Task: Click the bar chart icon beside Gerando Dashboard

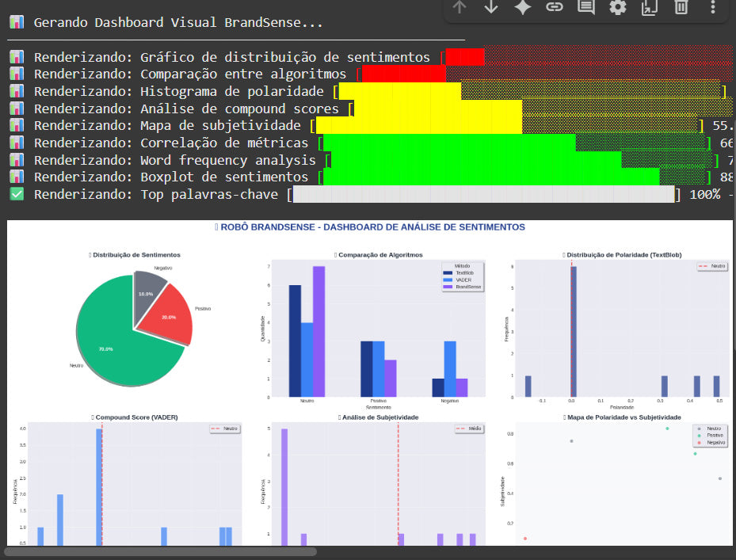Action: click(x=17, y=22)
